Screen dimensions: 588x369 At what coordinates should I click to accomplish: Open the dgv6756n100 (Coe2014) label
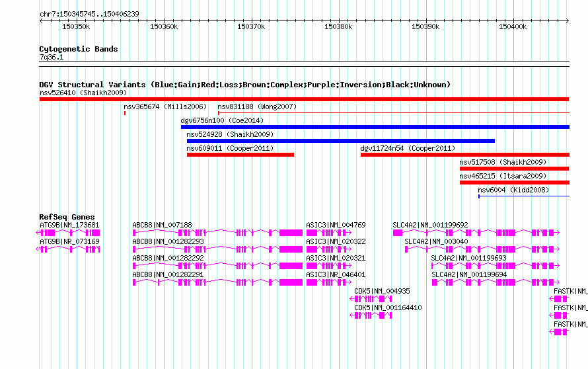coord(223,120)
